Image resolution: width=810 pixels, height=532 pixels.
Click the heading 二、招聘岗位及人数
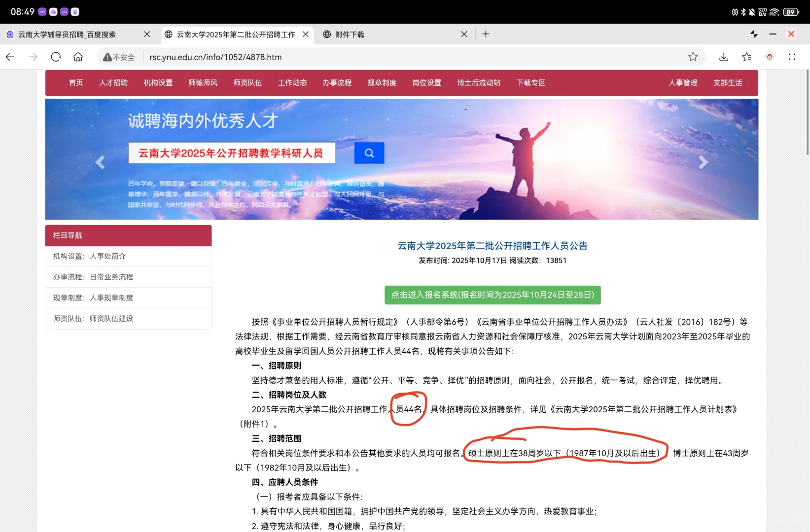(x=289, y=395)
